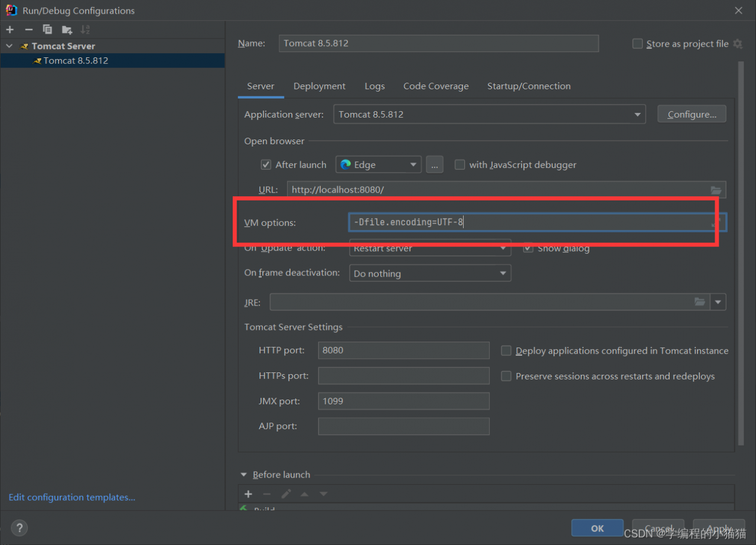Browse for a JRE folder

click(700, 302)
